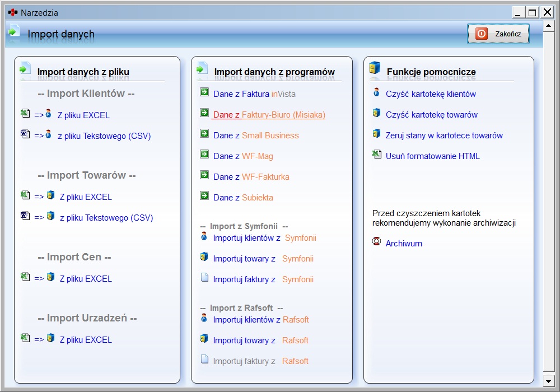Screen dimensions: 560x392
Task: Open Import Urzadzeń 'Z pliku EXCEL' link
Action: tap(86, 340)
